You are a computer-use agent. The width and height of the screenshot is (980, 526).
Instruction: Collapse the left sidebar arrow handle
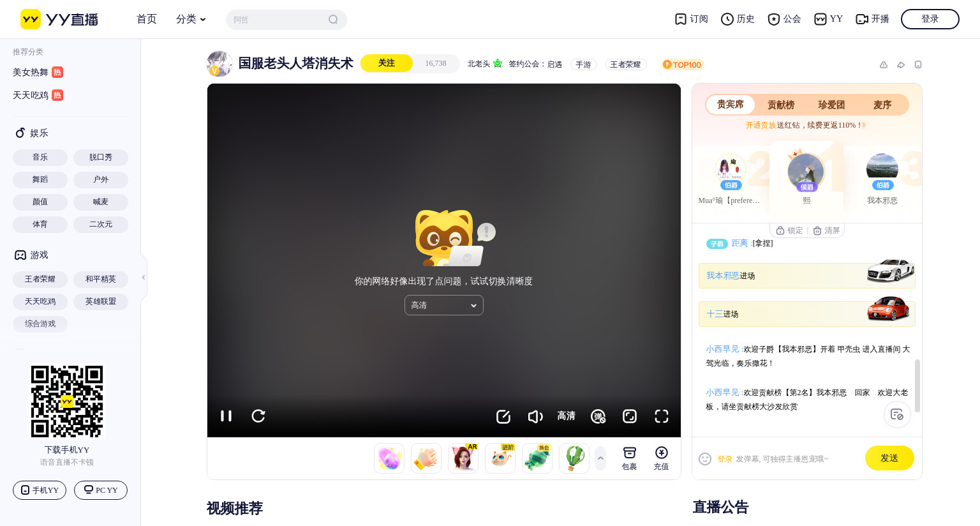click(144, 278)
